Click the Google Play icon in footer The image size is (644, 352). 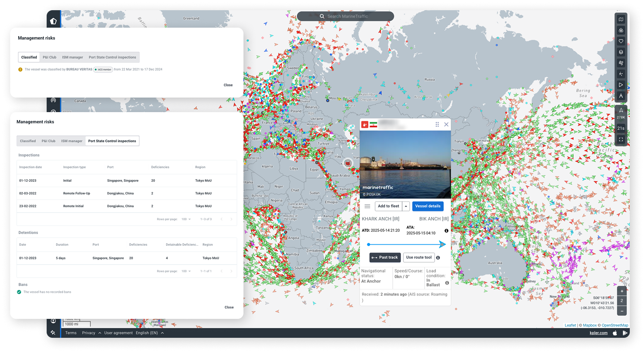point(625,333)
